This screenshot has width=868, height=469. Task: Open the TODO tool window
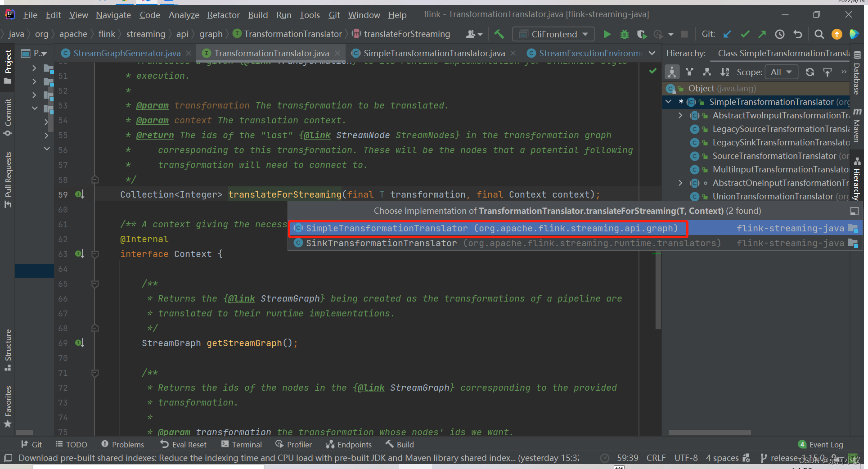coord(71,444)
